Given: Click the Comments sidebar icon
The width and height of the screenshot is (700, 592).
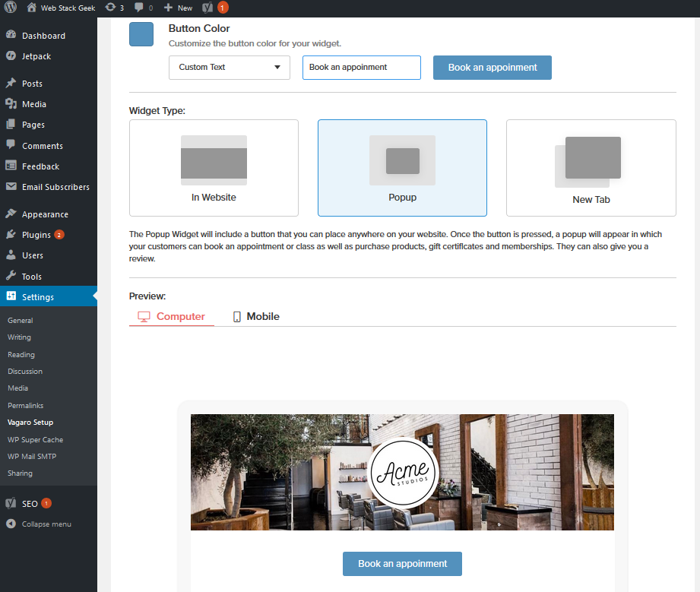Looking at the screenshot, I should pyautogui.click(x=11, y=144).
